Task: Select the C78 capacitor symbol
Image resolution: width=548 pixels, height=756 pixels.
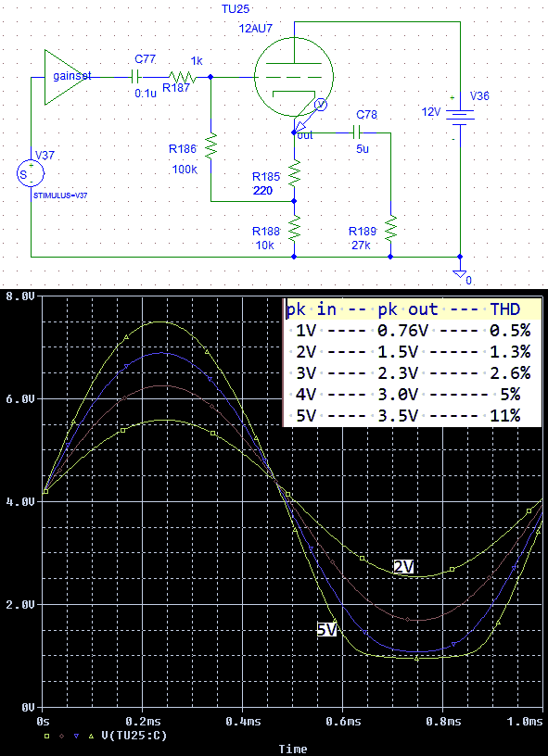Action: (x=358, y=132)
